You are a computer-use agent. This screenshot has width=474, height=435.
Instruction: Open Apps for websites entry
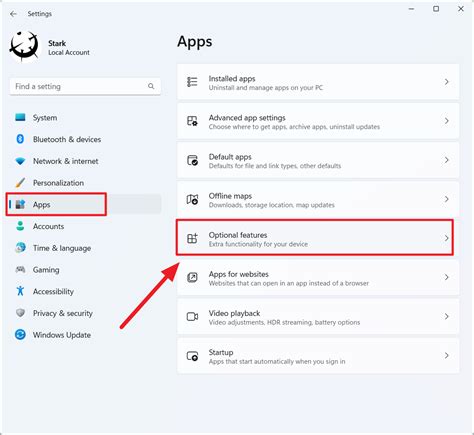coord(318,277)
